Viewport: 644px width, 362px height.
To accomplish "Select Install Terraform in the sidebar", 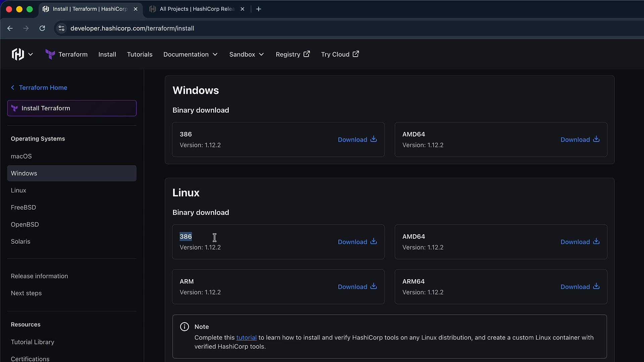I will (x=72, y=108).
